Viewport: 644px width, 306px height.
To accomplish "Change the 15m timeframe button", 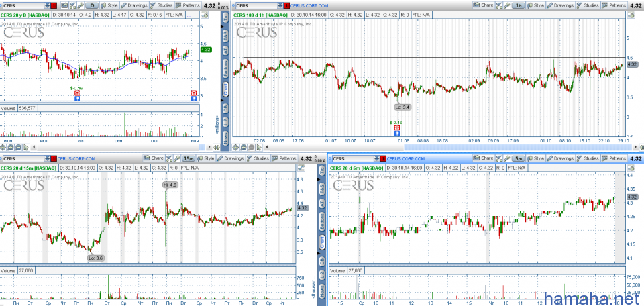I will click(189, 158).
